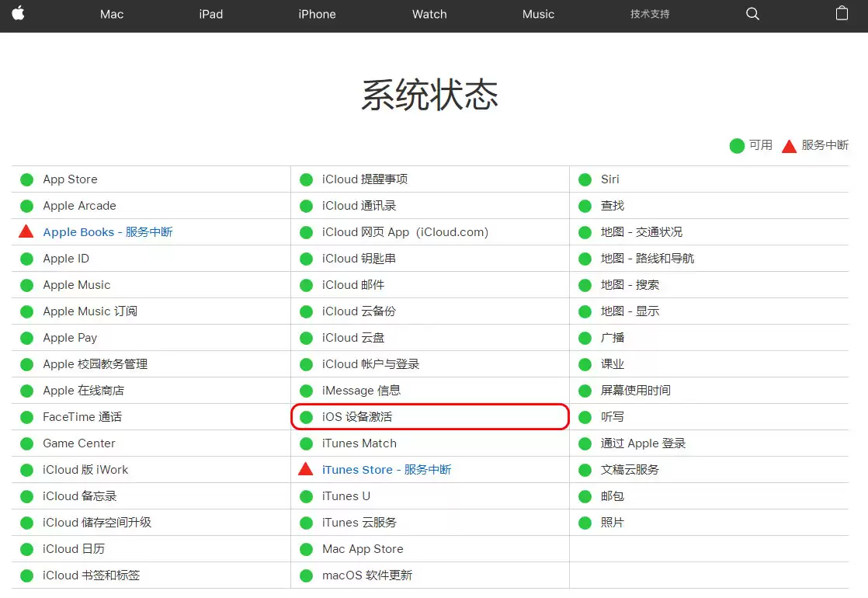The height and width of the screenshot is (598, 868).
Task: Select iCloud 书签和标签 entry
Action: click(x=92, y=575)
